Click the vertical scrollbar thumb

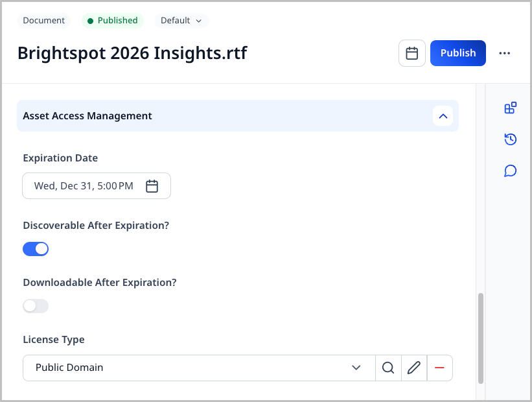pyautogui.click(x=480, y=337)
